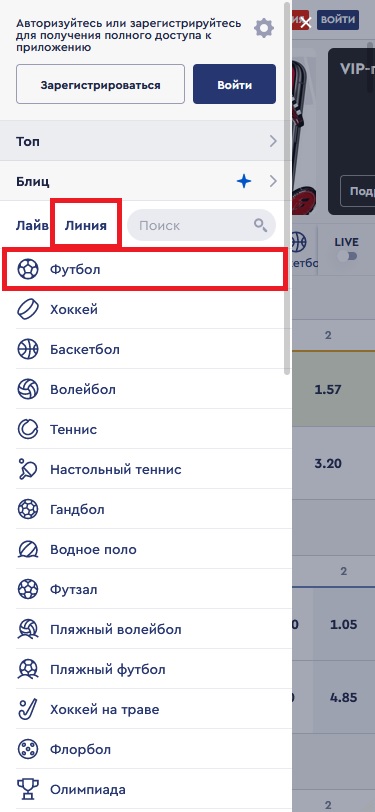Switch to the Линия tab
This screenshot has height=812, width=375.
86,226
